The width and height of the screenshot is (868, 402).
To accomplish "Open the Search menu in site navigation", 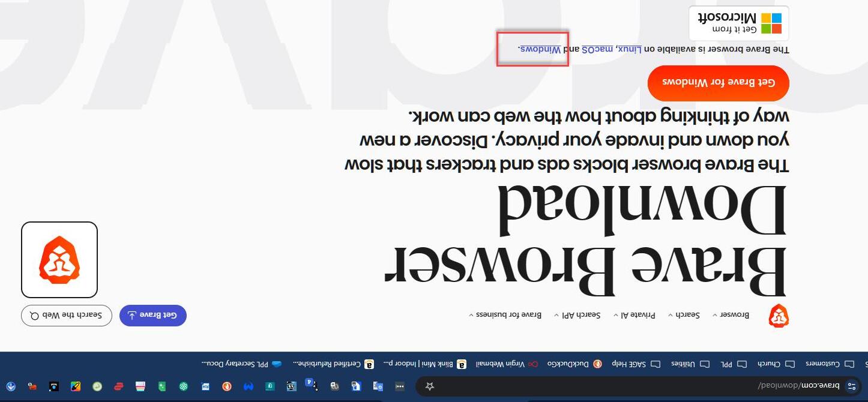I will [684, 314].
